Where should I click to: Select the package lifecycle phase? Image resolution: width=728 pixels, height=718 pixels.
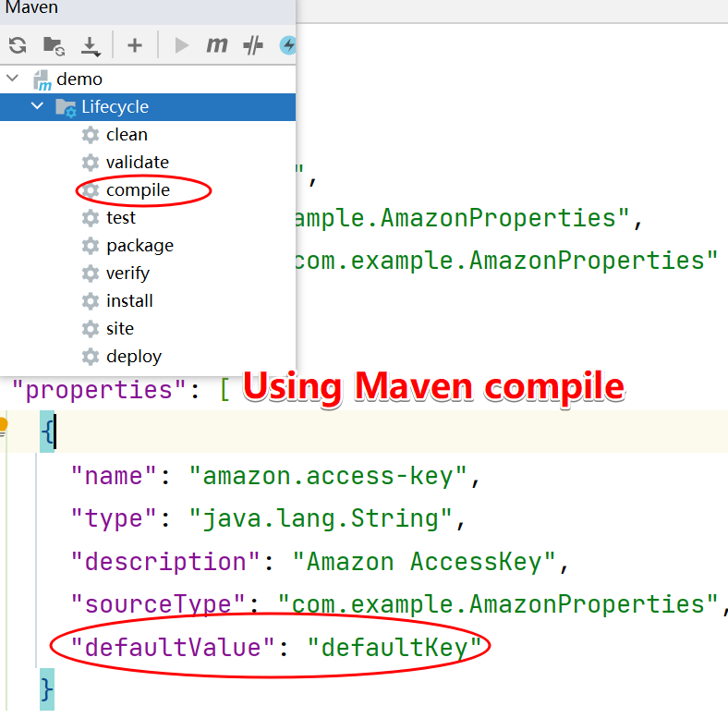click(140, 246)
